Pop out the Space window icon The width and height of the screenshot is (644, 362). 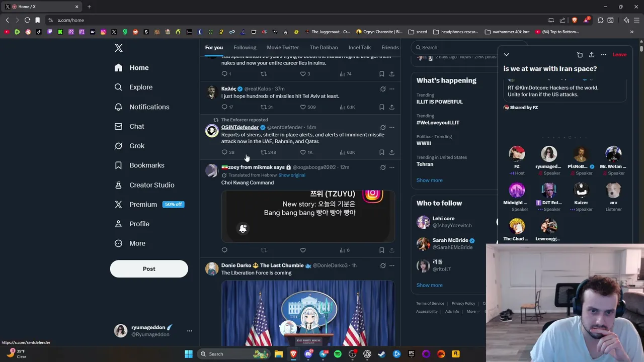click(x=580, y=54)
